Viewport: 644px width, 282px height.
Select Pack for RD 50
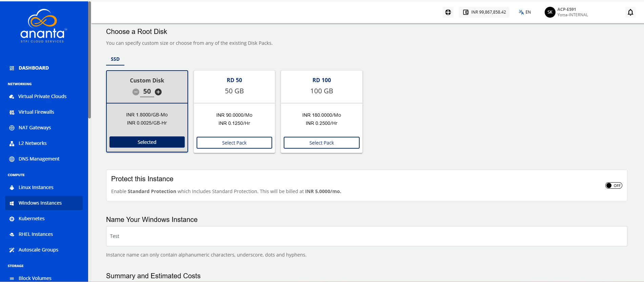click(234, 143)
